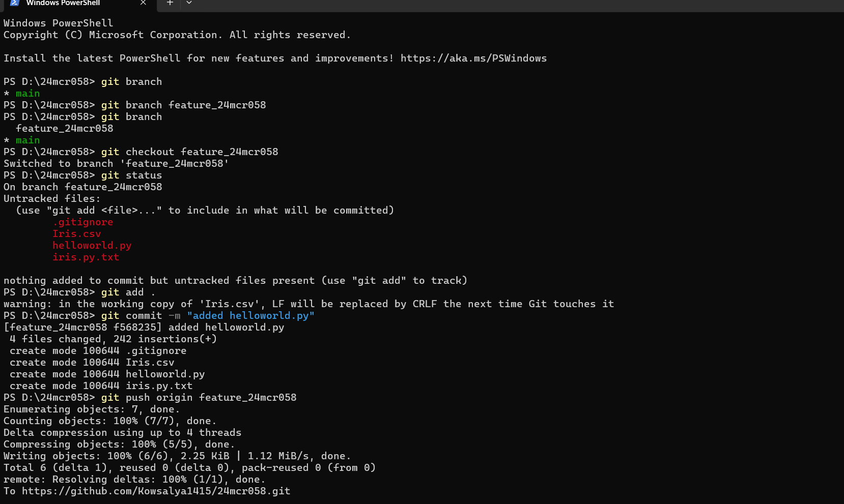Open the https://aka.ms/PSWindows link
This screenshot has height=504, width=844.
coord(473,58)
